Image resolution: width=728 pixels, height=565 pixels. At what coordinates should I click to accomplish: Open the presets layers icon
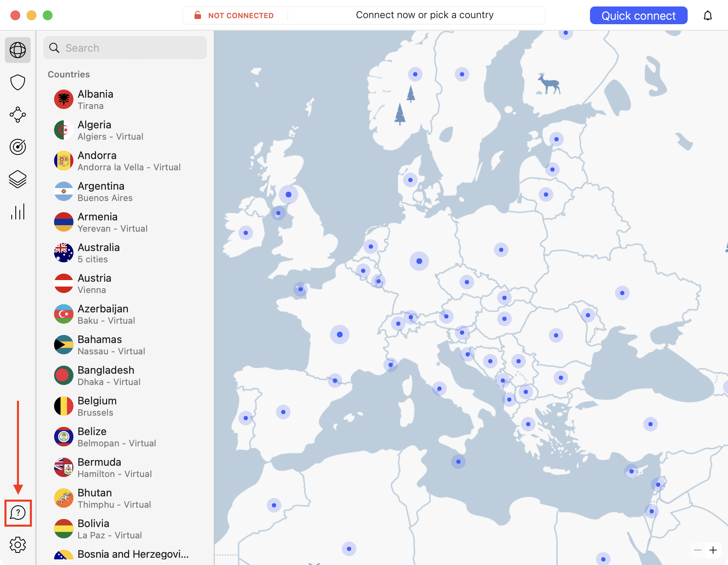(18, 179)
